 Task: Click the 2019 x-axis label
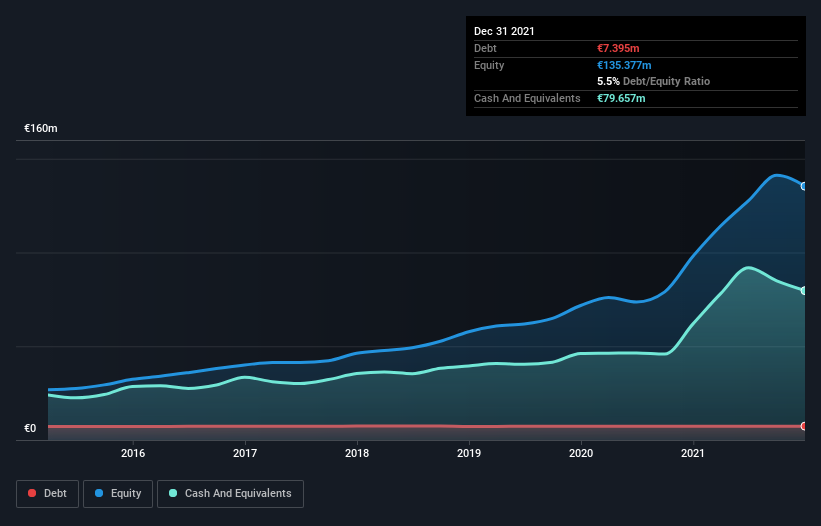click(469, 453)
